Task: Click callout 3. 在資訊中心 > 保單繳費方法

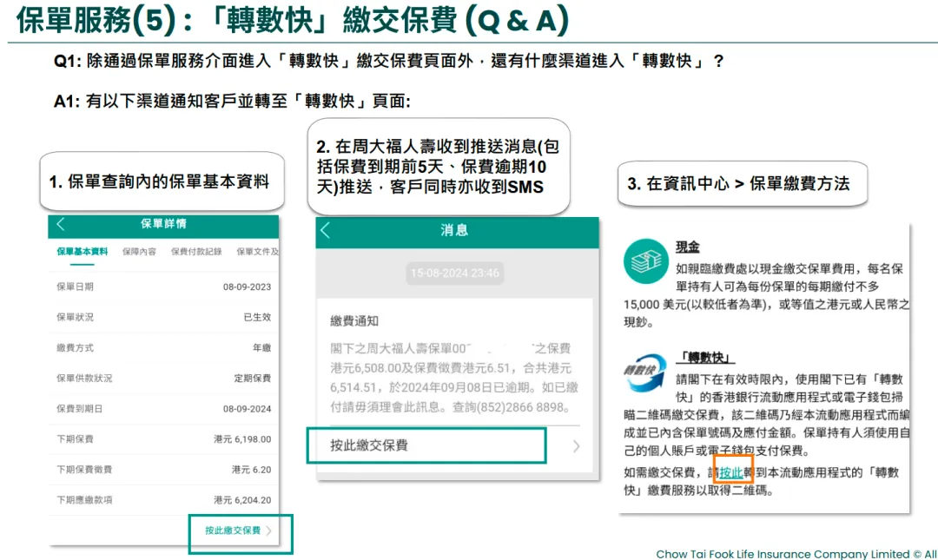Action: coord(742,184)
